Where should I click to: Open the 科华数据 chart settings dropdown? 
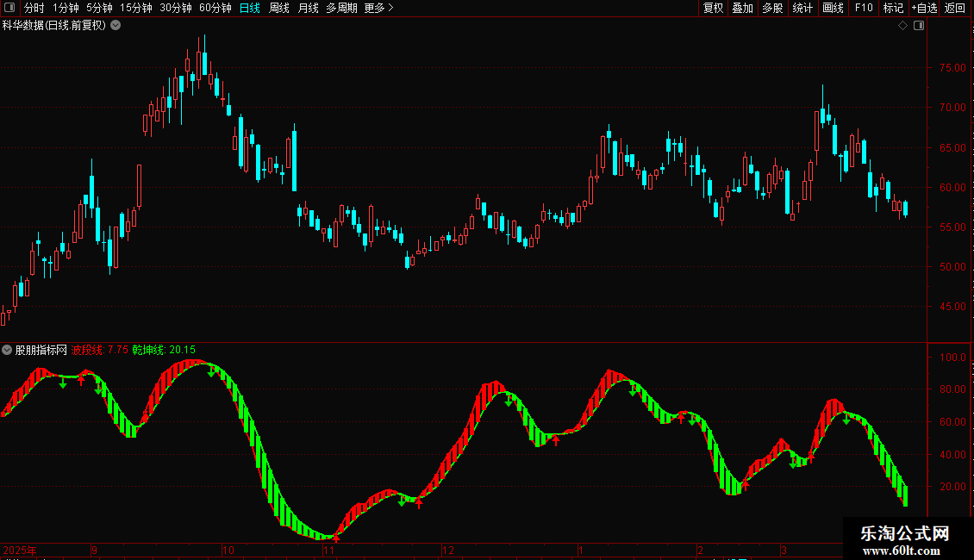tap(116, 26)
